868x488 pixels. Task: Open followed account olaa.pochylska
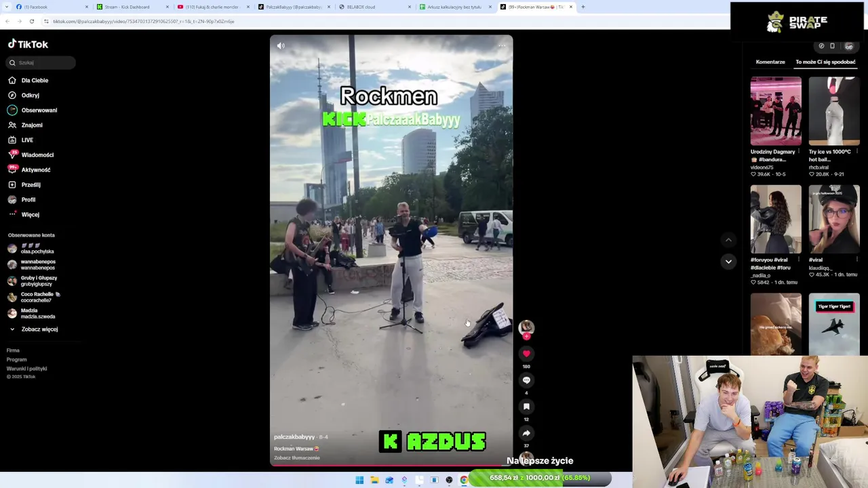32,248
